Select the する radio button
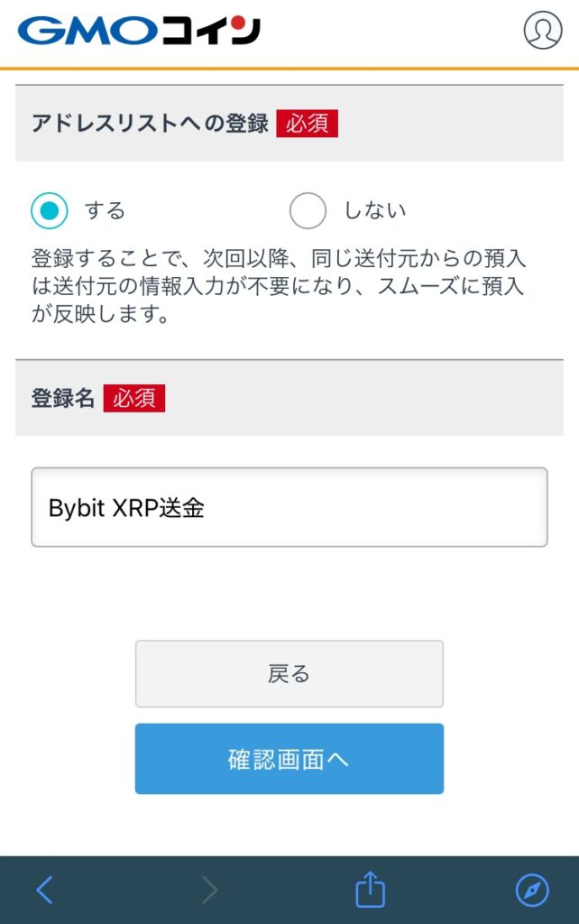 (x=49, y=211)
